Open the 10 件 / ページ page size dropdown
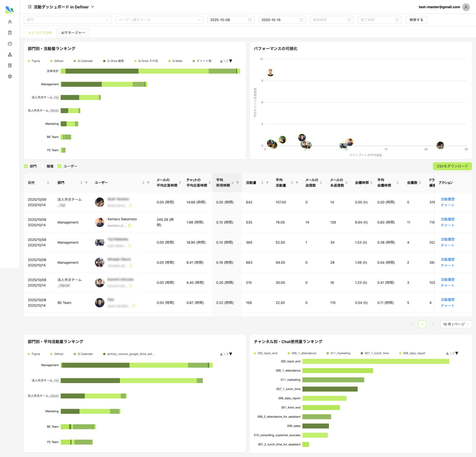 tap(456, 324)
